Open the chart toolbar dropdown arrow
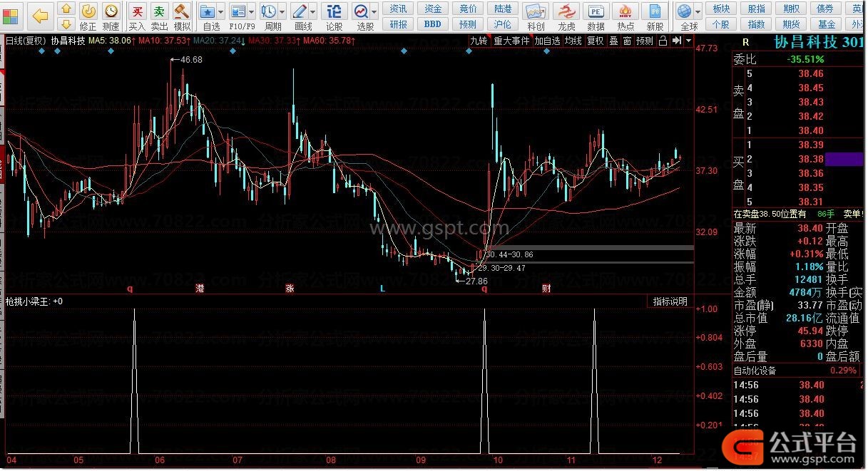The width and height of the screenshot is (868, 471). (x=688, y=41)
